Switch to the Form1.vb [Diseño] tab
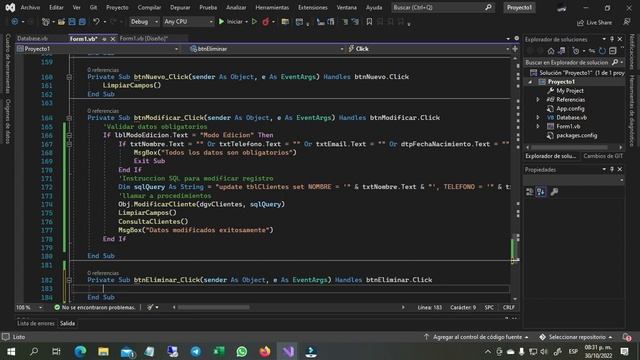Screen dimensions: 640x360 144,38
